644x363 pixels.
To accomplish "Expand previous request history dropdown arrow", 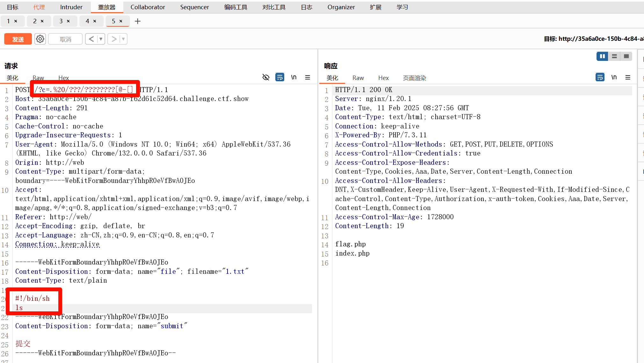I will 101,39.
